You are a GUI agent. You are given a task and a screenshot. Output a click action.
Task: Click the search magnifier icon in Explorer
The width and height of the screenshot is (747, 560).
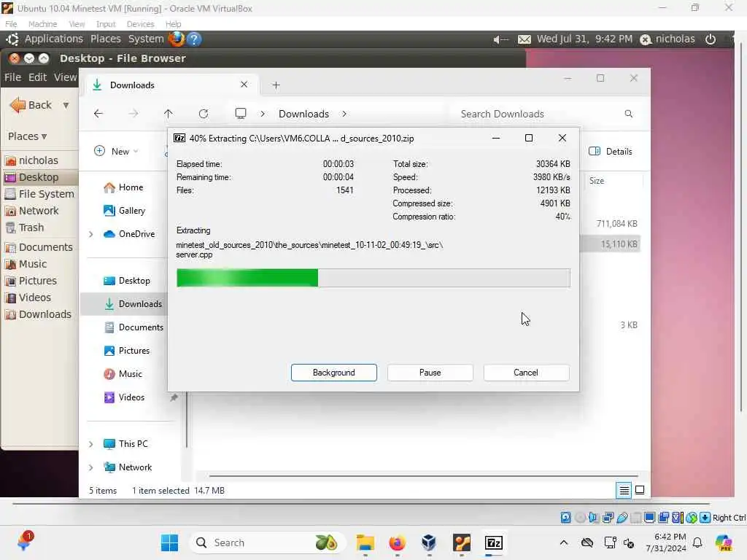(628, 114)
